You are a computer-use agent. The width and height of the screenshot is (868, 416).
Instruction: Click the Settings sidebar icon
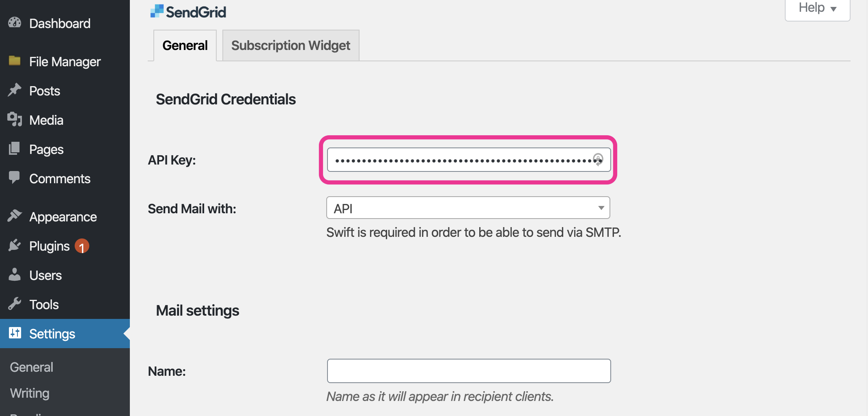(15, 334)
